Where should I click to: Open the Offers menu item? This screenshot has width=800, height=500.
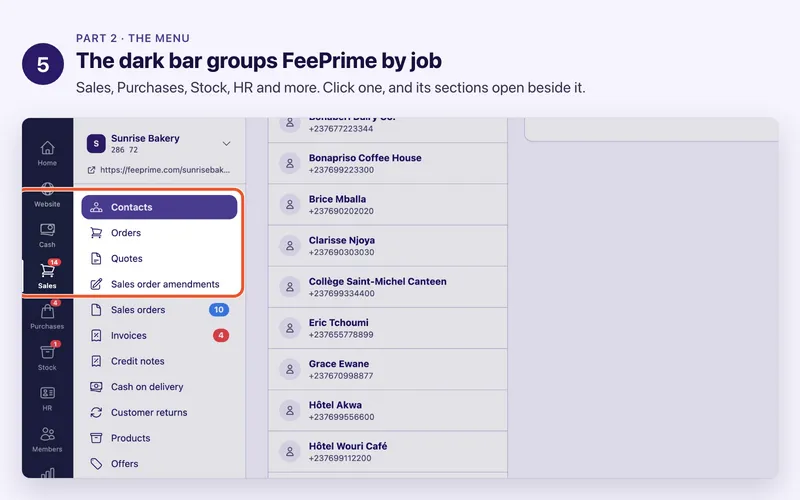click(159, 464)
